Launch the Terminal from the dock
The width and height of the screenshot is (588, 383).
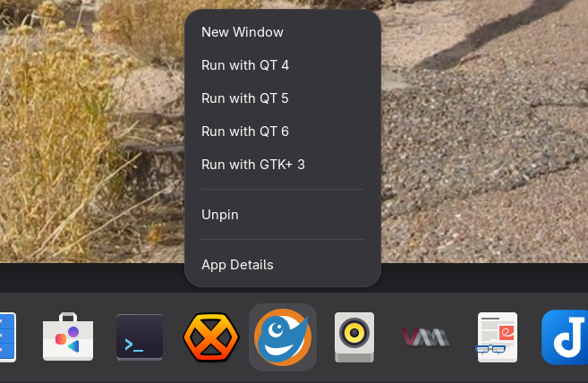point(140,336)
